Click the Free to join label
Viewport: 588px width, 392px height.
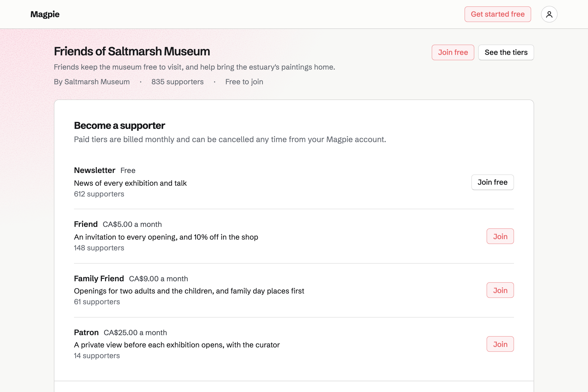coord(244,82)
